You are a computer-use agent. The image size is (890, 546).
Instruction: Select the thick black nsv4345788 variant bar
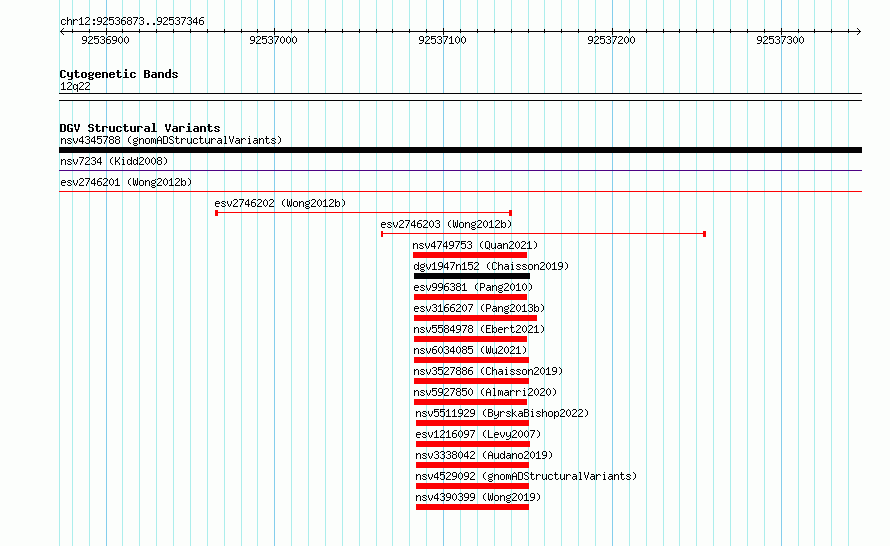pyautogui.click(x=460, y=150)
